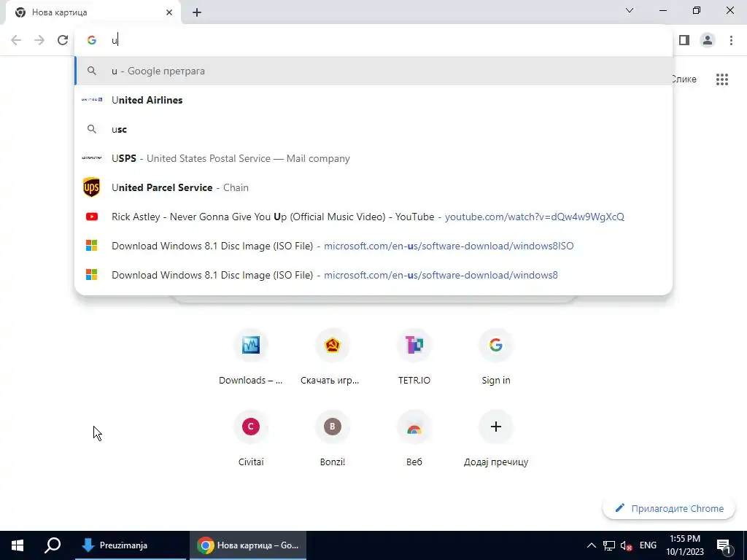Click the United Airlines logo icon
This screenshot has width=747, height=560.
pyautogui.click(x=92, y=99)
